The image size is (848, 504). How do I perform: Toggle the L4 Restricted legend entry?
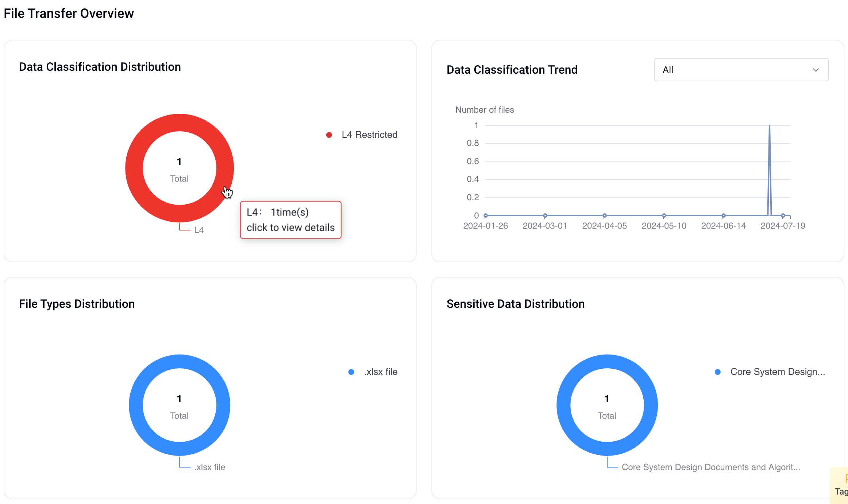[362, 135]
